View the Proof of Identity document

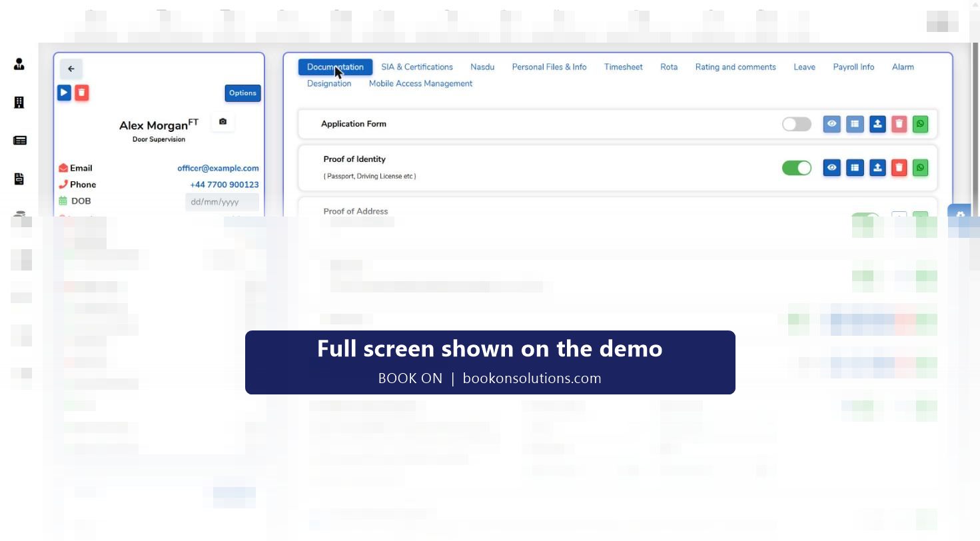click(x=831, y=168)
